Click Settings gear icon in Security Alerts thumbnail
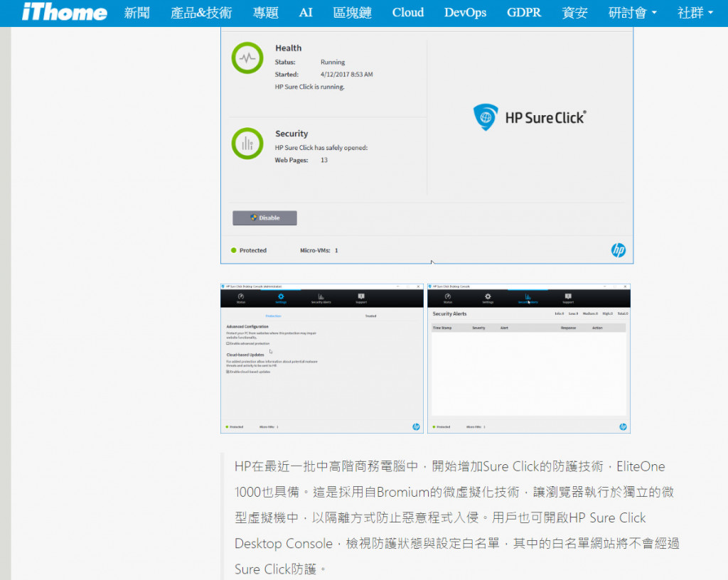The image size is (728, 580). click(488, 298)
